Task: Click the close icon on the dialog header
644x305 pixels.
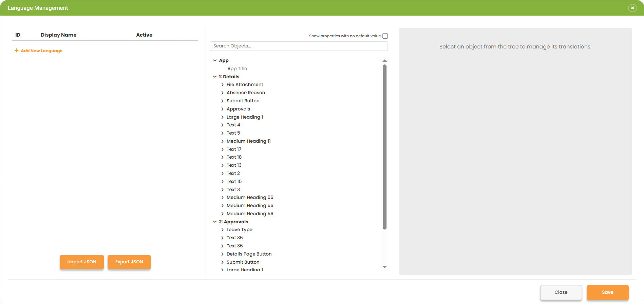Action: pyautogui.click(x=632, y=7)
